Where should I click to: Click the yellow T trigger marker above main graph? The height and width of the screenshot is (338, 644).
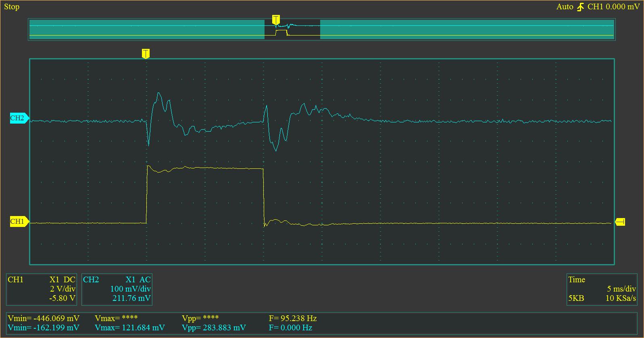[x=146, y=54]
